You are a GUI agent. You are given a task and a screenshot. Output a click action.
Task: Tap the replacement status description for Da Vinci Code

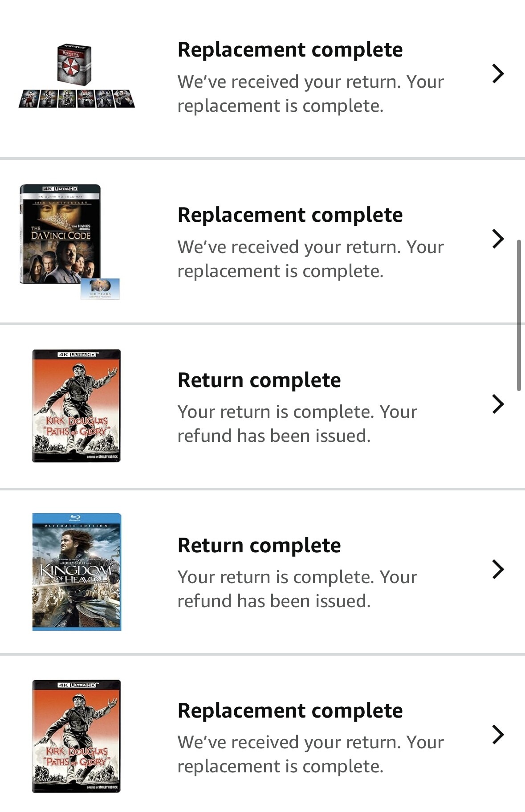(310, 259)
